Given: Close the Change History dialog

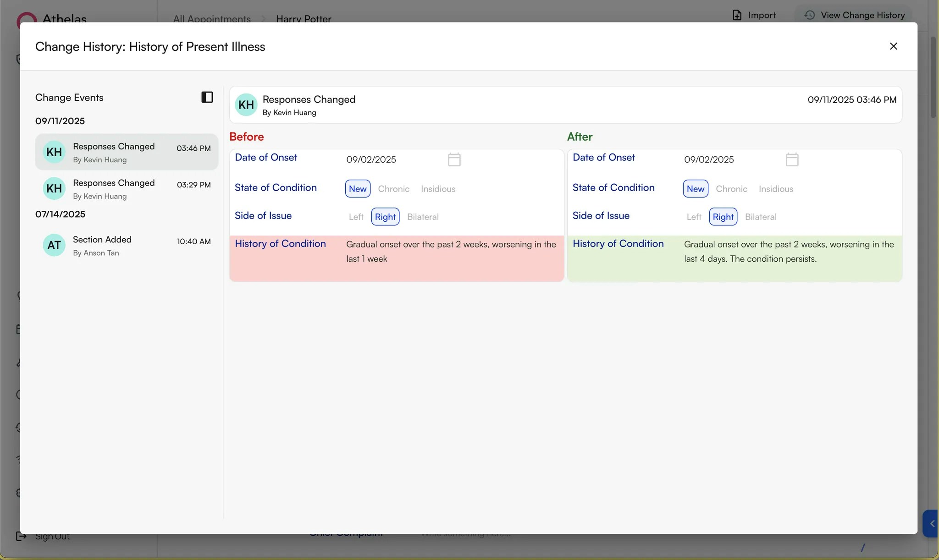Looking at the screenshot, I should pos(893,46).
